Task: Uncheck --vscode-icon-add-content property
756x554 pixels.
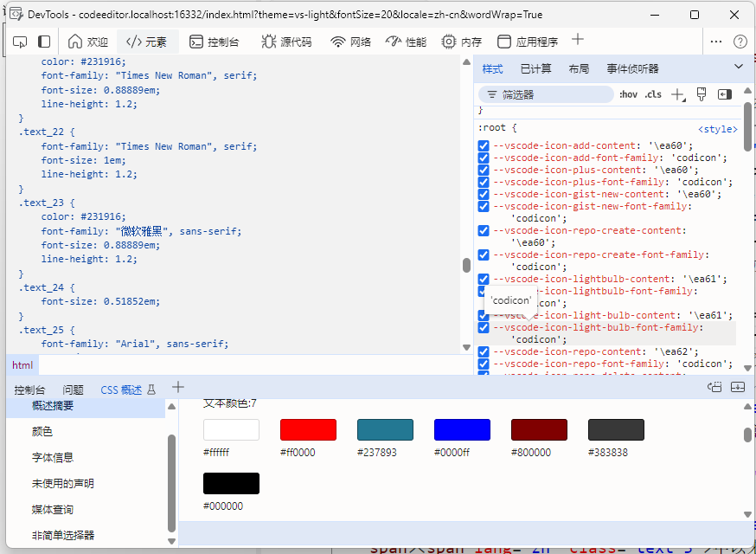Action: click(484, 145)
